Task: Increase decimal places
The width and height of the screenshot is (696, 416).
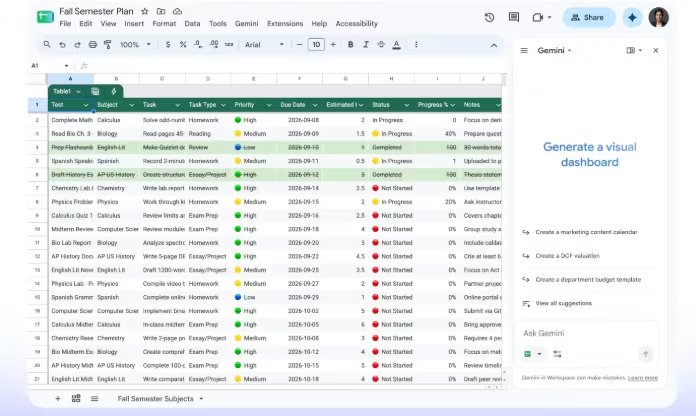Action: tap(214, 44)
